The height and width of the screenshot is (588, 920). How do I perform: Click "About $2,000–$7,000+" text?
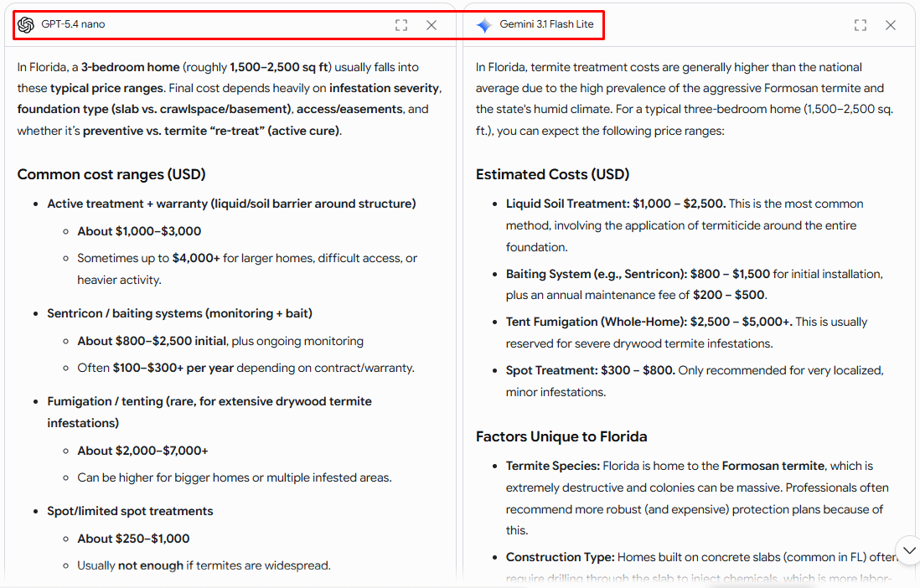click(142, 451)
